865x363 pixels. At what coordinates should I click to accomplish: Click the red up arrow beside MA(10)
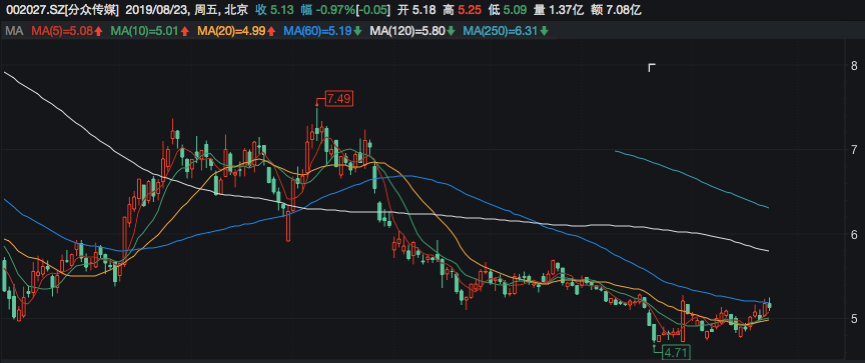(185, 31)
